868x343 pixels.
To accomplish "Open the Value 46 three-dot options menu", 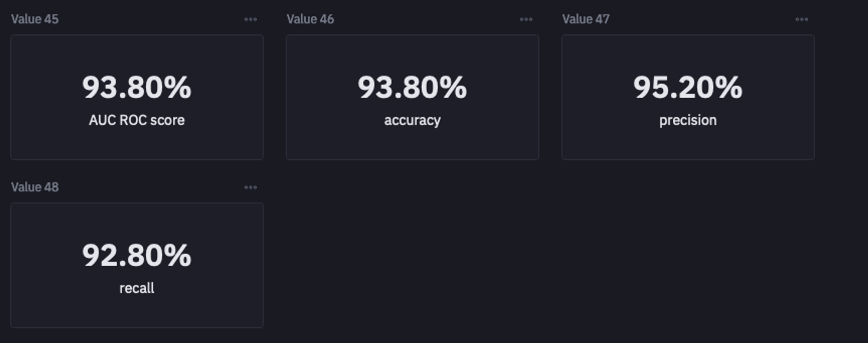I will (x=526, y=20).
